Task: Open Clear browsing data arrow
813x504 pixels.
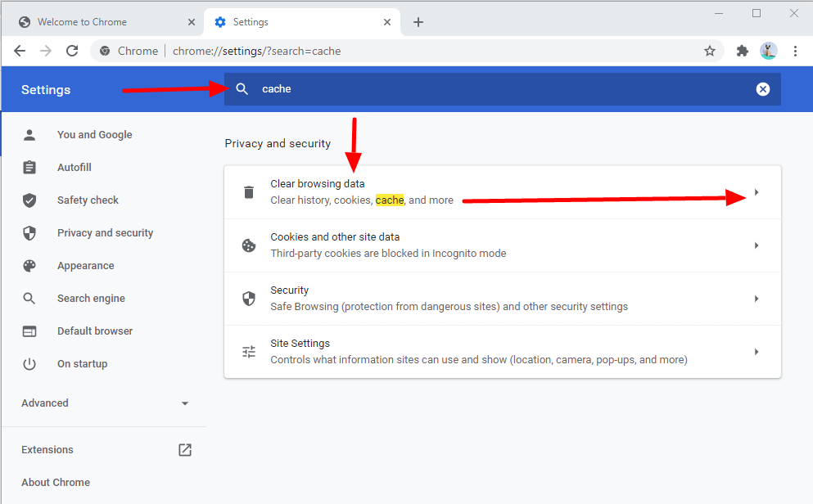Action: (757, 192)
